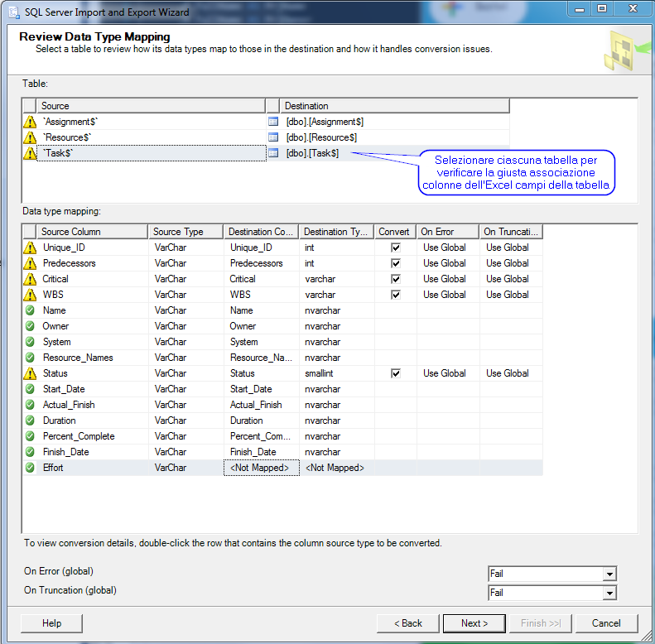655x644 pixels.
Task: Click the green check icon on Effort row
Action: pos(30,468)
